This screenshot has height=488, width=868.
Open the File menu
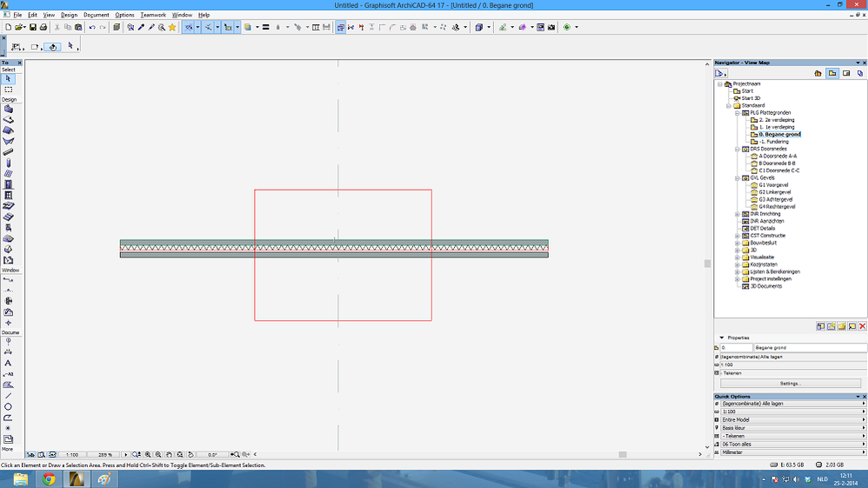(x=17, y=15)
